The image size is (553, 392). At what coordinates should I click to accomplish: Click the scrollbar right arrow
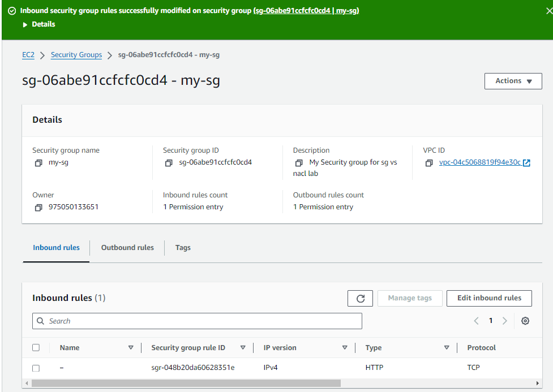[x=537, y=383]
